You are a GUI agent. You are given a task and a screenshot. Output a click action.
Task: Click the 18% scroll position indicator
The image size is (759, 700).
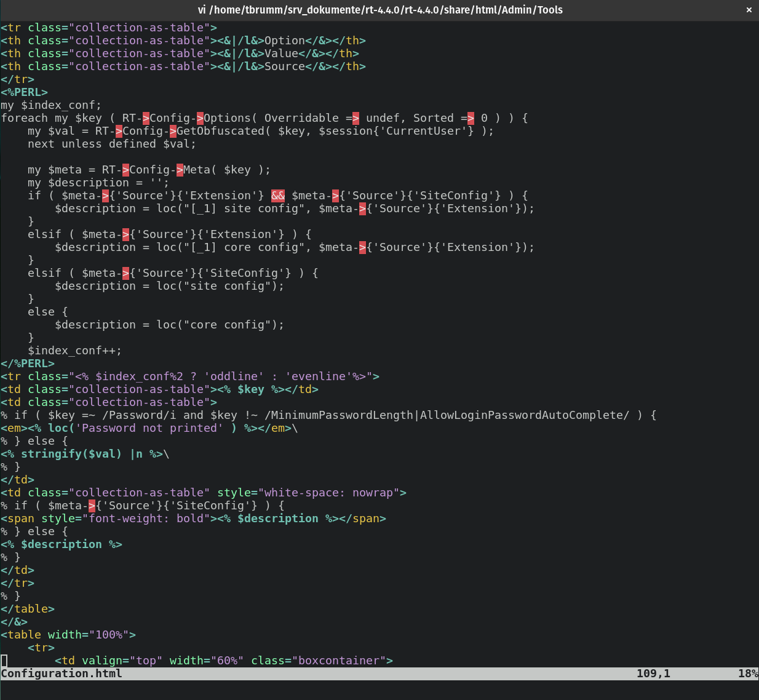tap(747, 674)
